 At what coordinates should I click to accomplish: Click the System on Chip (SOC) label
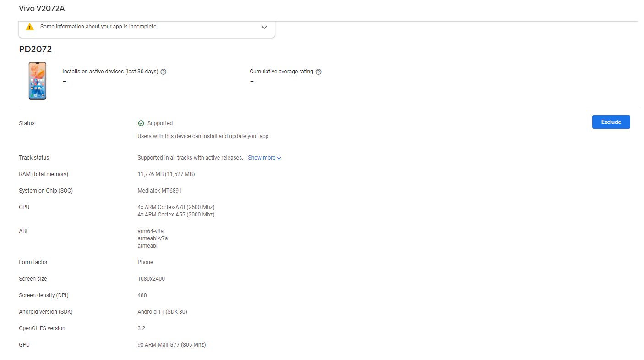46,191
